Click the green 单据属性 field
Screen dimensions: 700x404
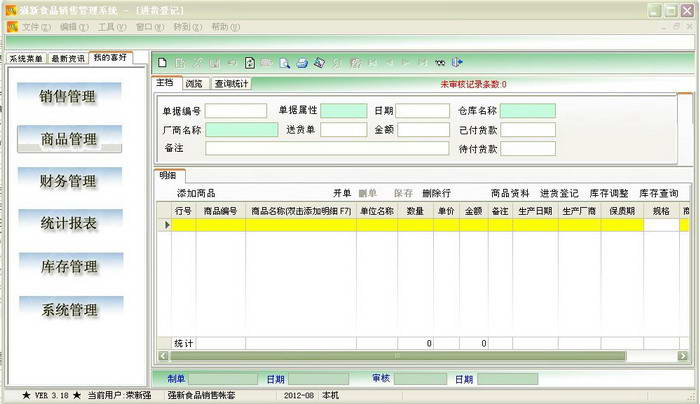coord(344,111)
